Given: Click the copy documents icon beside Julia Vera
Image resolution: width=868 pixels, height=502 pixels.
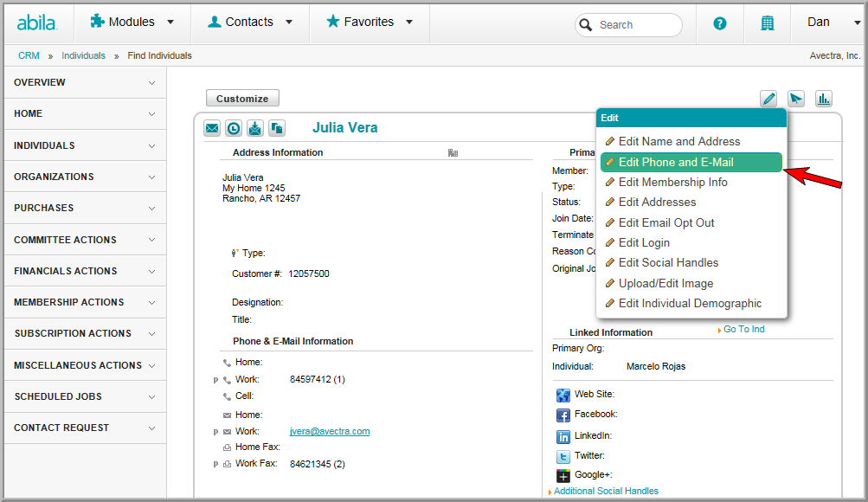Looking at the screenshot, I should point(277,128).
